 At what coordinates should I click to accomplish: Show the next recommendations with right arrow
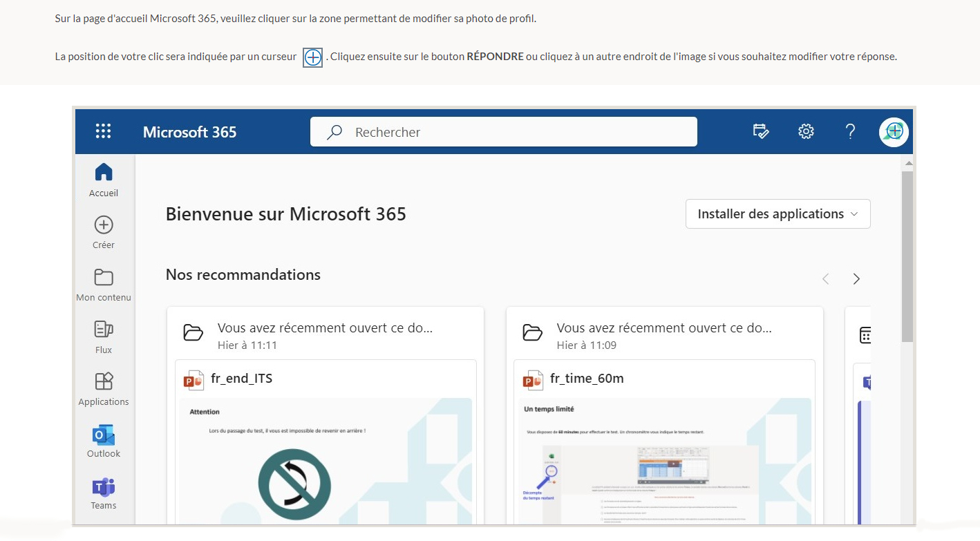pos(856,279)
